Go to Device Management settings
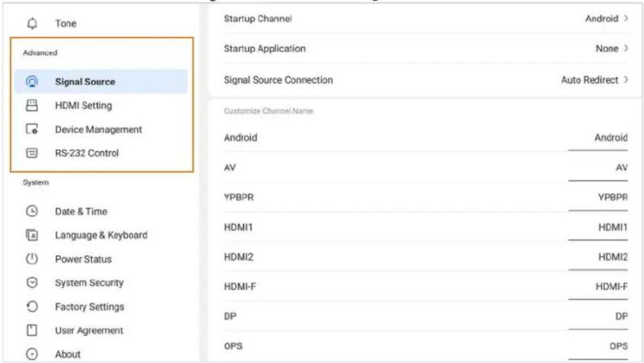The height and width of the screenshot is (363, 644). pyautogui.click(x=101, y=129)
